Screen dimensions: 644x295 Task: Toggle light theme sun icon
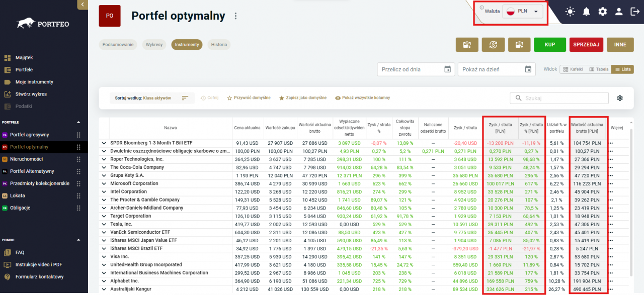(x=570, y=12)
